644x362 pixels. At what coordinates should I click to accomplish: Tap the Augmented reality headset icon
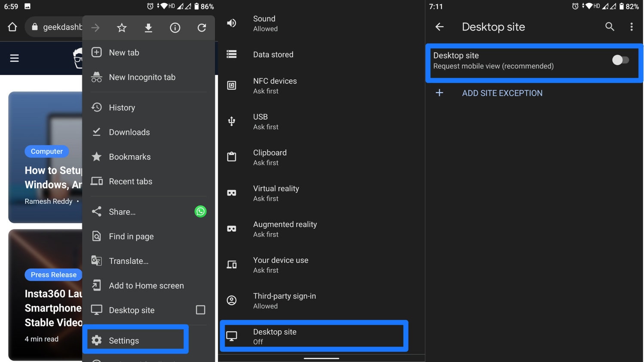coord(231,229)
